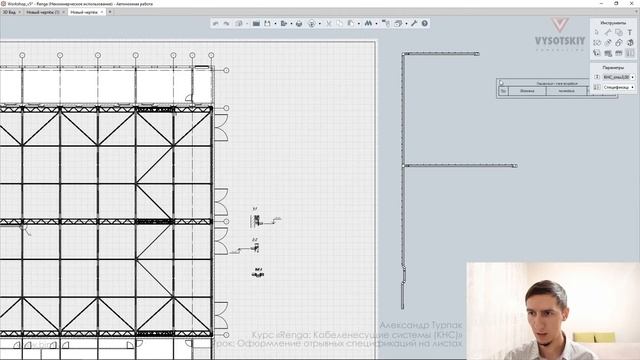Image resolution: width=640 pixels, height=360 pixels.
Task: Open the dropdown arrow after M styles icon
Action: pyautogui.click(x=376, y=24)
